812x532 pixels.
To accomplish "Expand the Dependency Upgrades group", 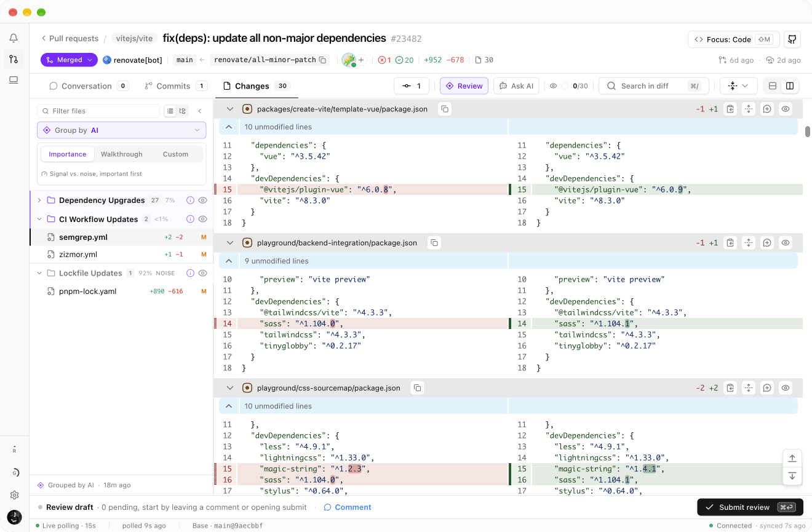I will pyautogui.click(x=39, y=200).
